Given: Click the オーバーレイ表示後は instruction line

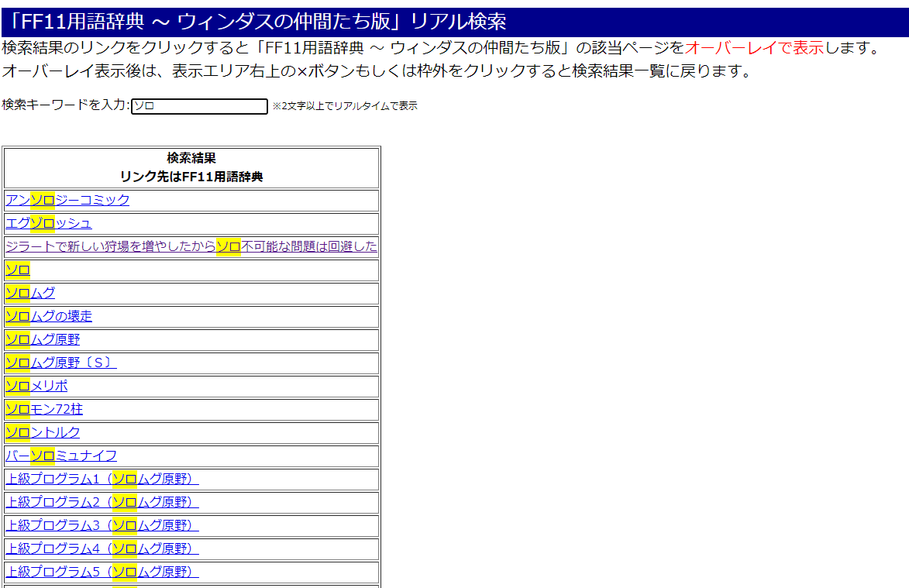Looking at the screenshot, I should [377, 70].
